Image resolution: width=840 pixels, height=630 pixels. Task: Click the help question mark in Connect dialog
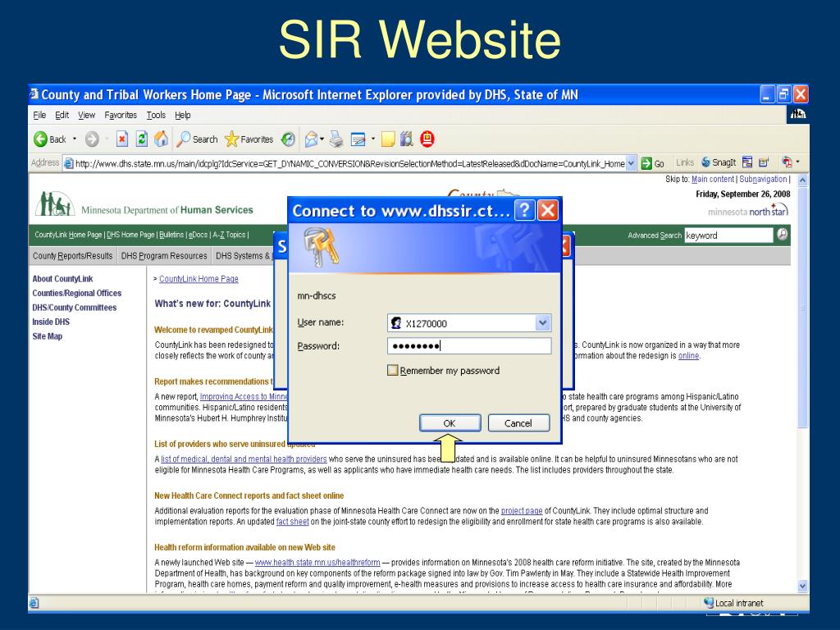coord(525,210)
